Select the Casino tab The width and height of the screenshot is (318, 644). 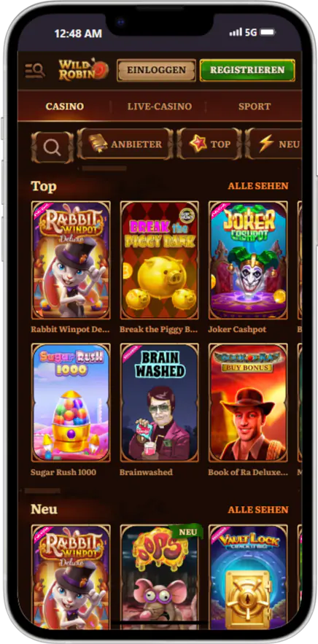(x=64, y=106)
